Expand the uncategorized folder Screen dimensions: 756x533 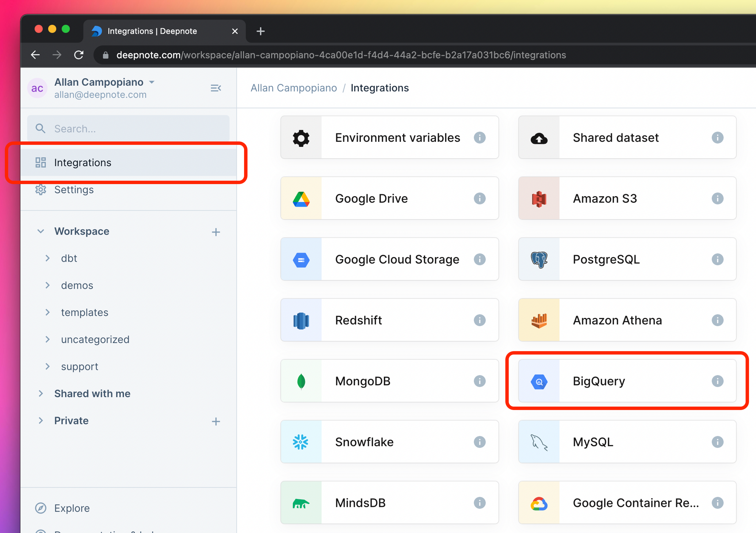click(x=47, y=339)
